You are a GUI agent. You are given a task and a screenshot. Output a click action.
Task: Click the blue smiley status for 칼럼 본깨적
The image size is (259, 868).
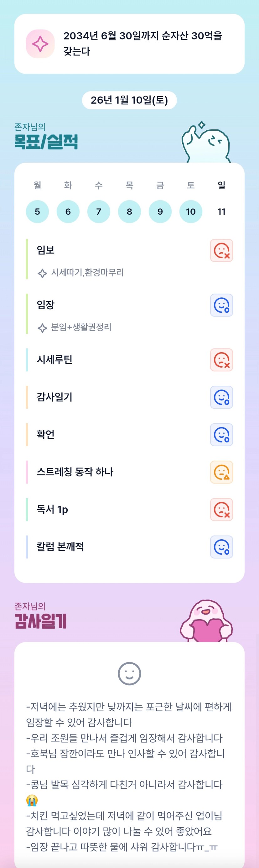(221, 546)
